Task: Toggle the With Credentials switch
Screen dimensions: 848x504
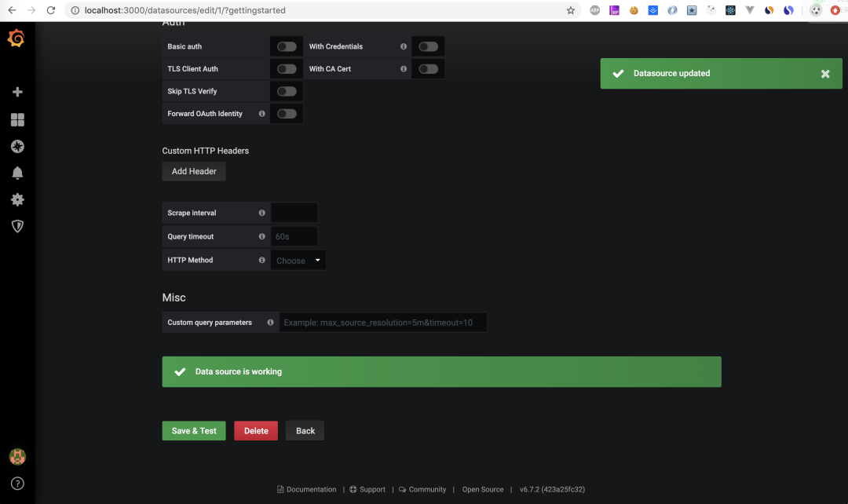Action: [429, 46]
